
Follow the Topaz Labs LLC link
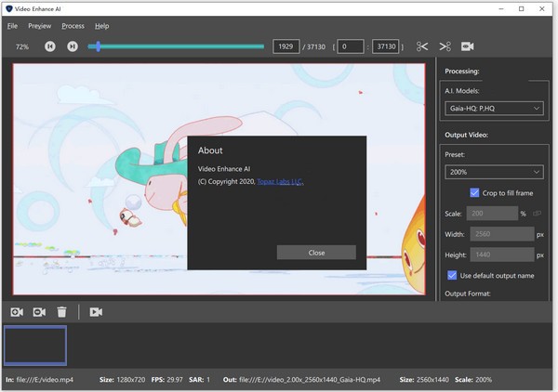tap(280, 182)
